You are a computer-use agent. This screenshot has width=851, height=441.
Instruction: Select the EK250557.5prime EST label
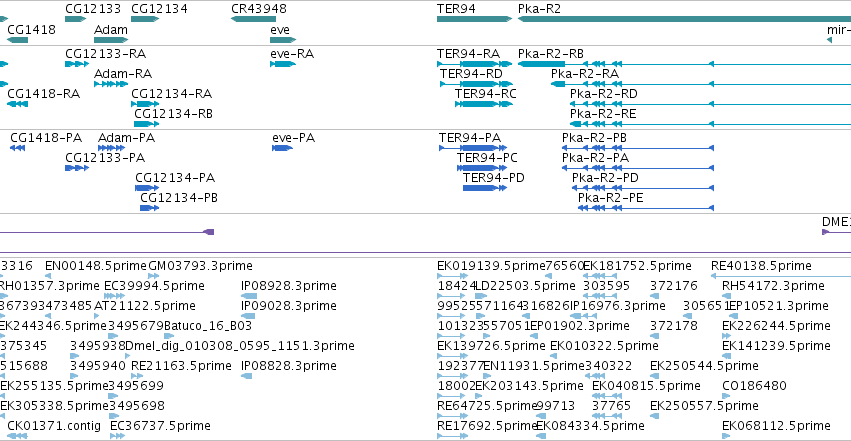tap(704, 406)
